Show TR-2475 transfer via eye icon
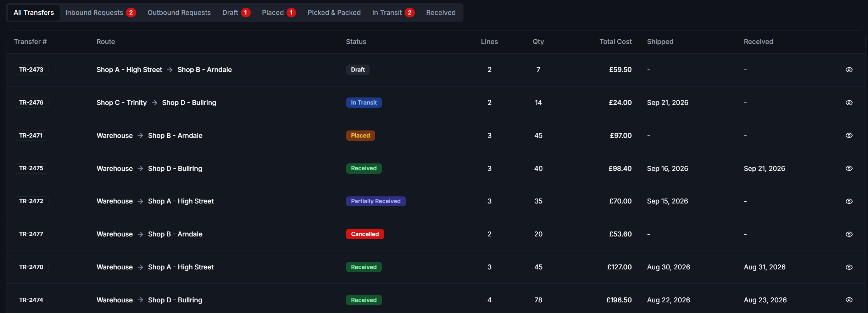The width and height of the screenshot is (868, 313). (849, 168)
